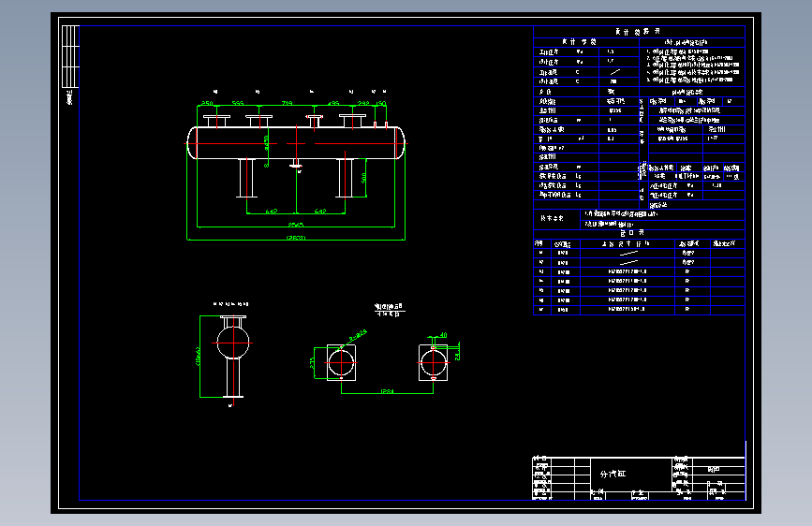Screen dimensions: 812x526
Task: Click the '250' dimension text
Action: [207, 103]
